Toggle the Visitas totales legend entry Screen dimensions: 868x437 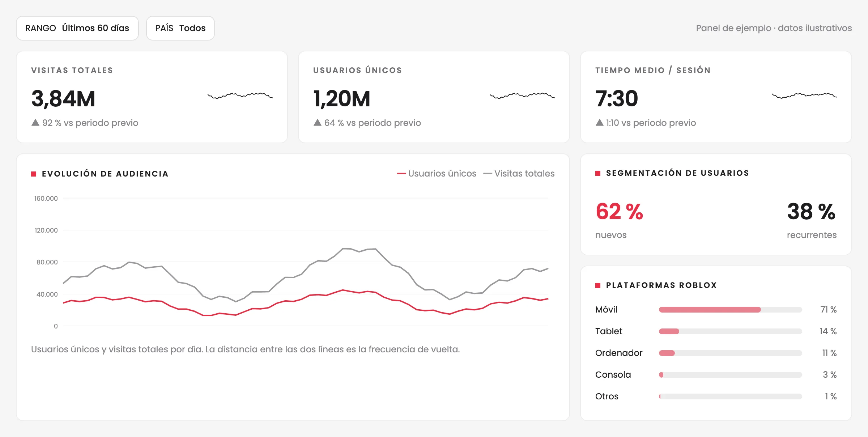pos(519,174)
